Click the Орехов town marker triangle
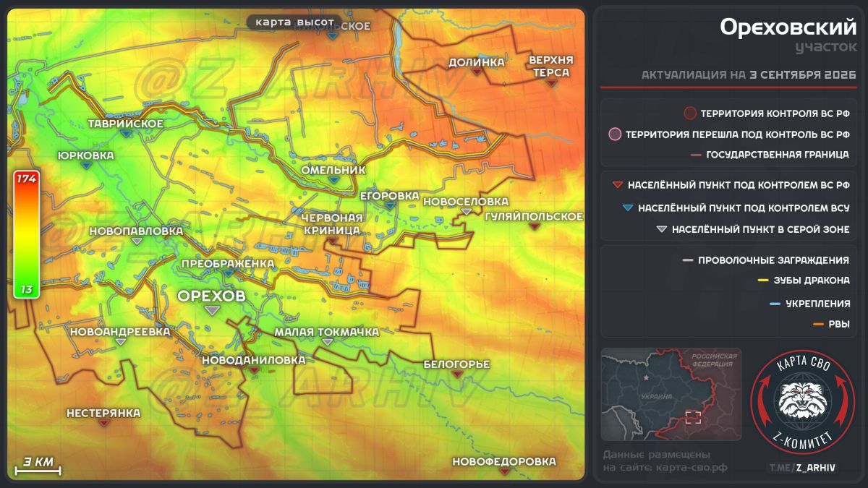The height and width of the screenshot is (488, 868). point(212,310)
